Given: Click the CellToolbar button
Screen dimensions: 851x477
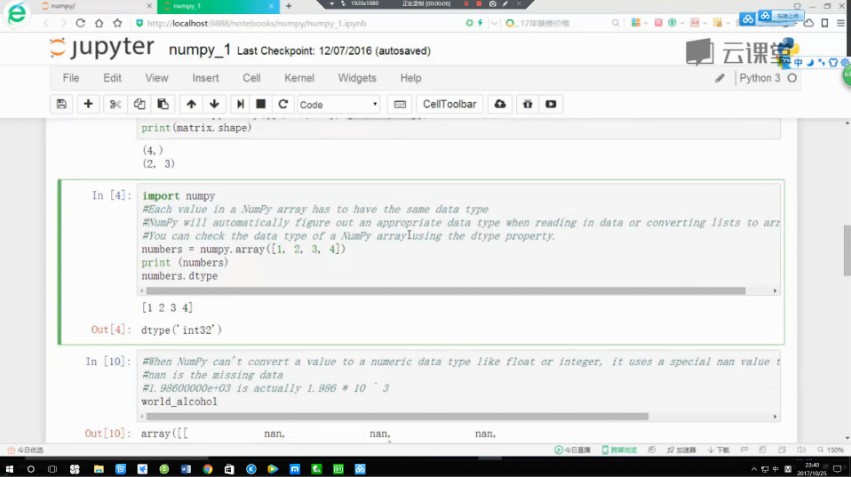Looking at the screenshot, I should click(x=449, y=104).
